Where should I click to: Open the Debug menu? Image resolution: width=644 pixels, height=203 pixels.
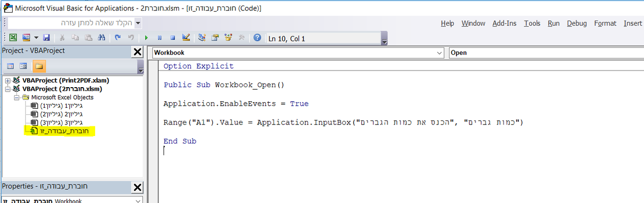577,23
